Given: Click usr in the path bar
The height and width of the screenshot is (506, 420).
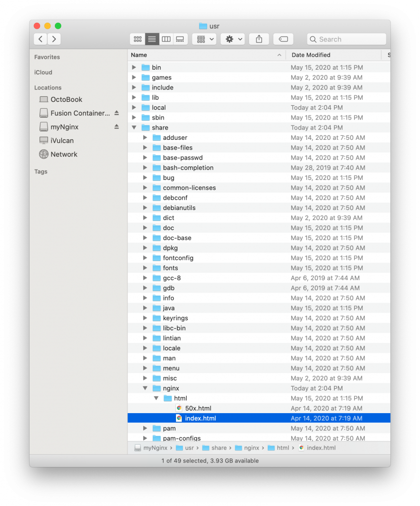Looking at the screenshot, I should pos(185,448).
